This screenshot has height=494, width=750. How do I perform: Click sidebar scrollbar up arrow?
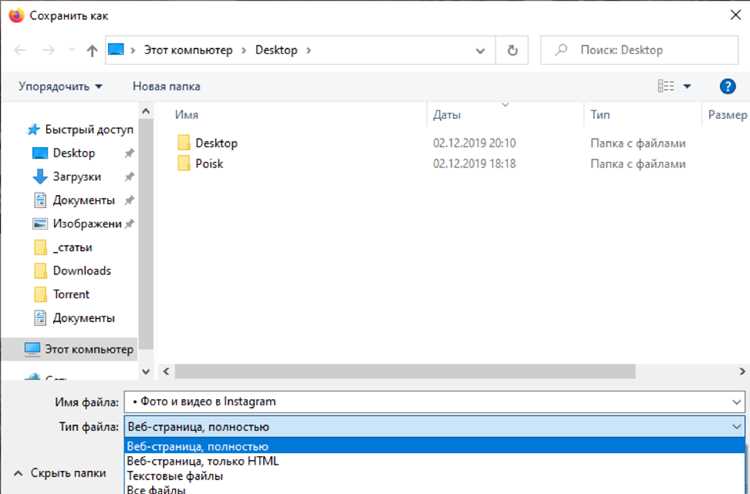point(146,111)
